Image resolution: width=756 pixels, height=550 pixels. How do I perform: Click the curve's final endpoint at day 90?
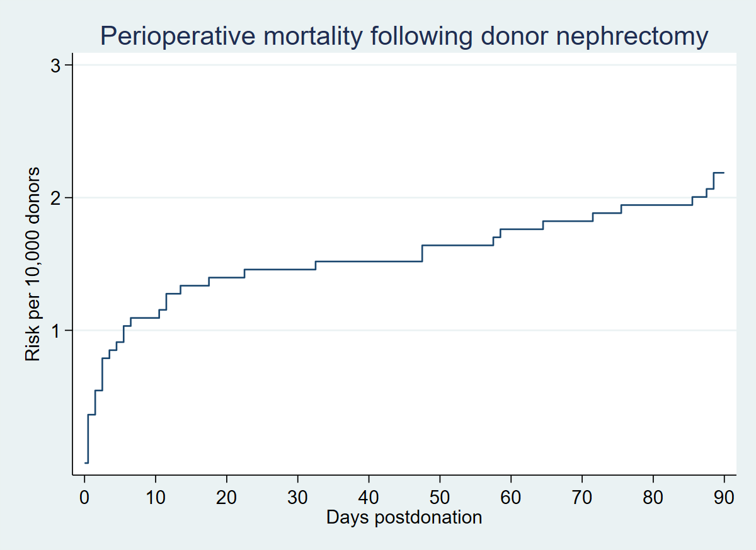(724, 173)
